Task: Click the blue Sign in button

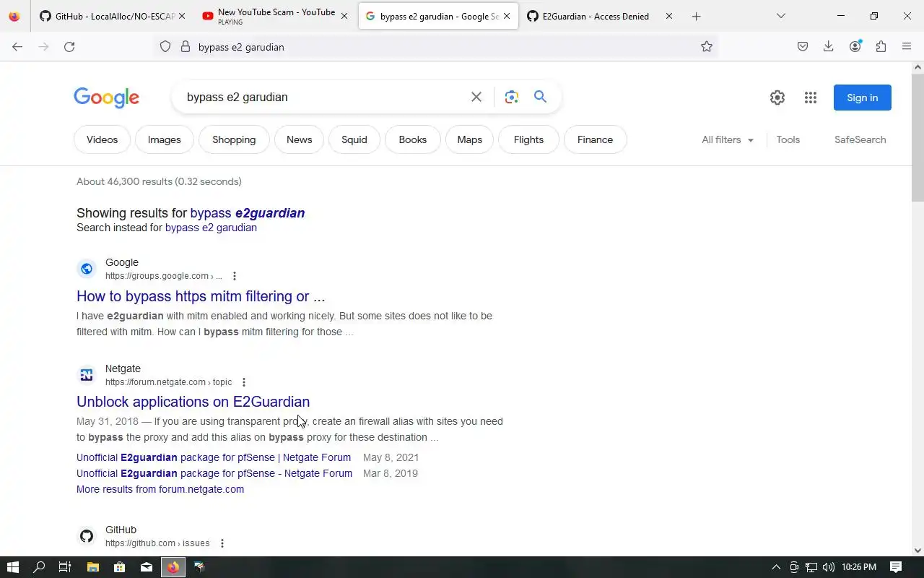Action: point(863,98)
